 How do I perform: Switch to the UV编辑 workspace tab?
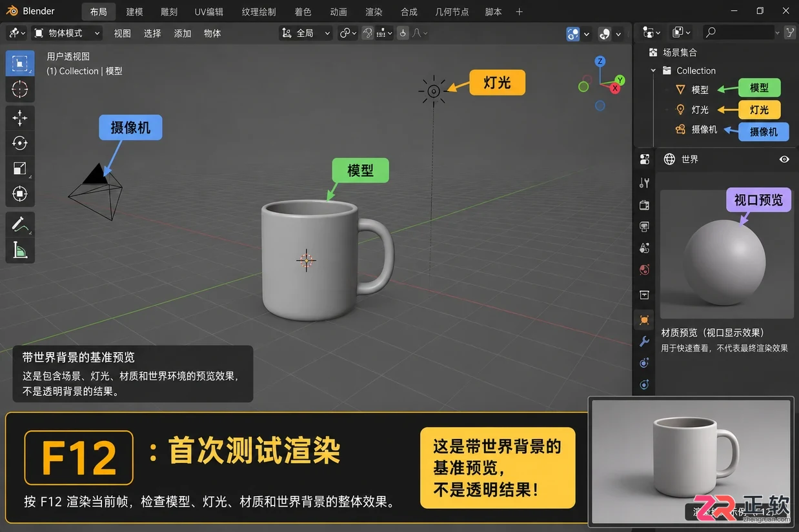209,12
